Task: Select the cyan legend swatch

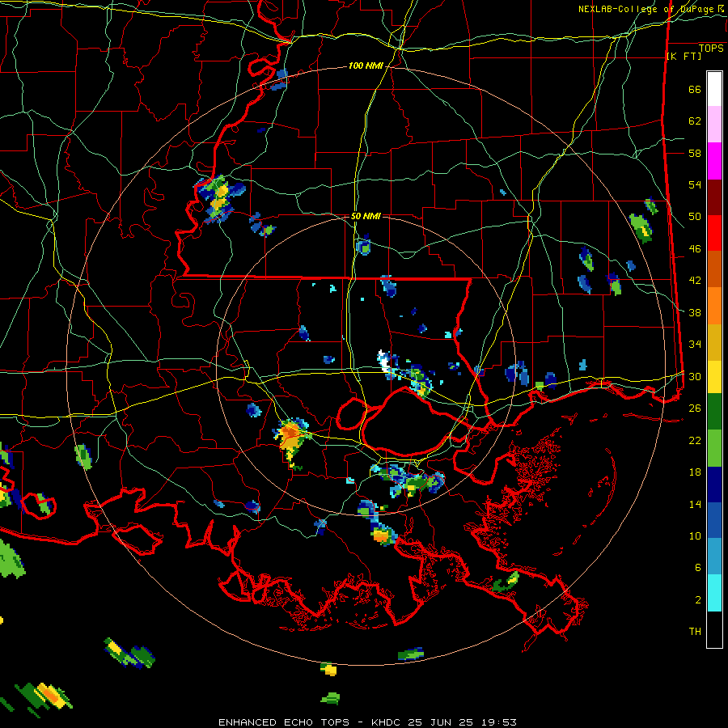Action: point(714,593)
